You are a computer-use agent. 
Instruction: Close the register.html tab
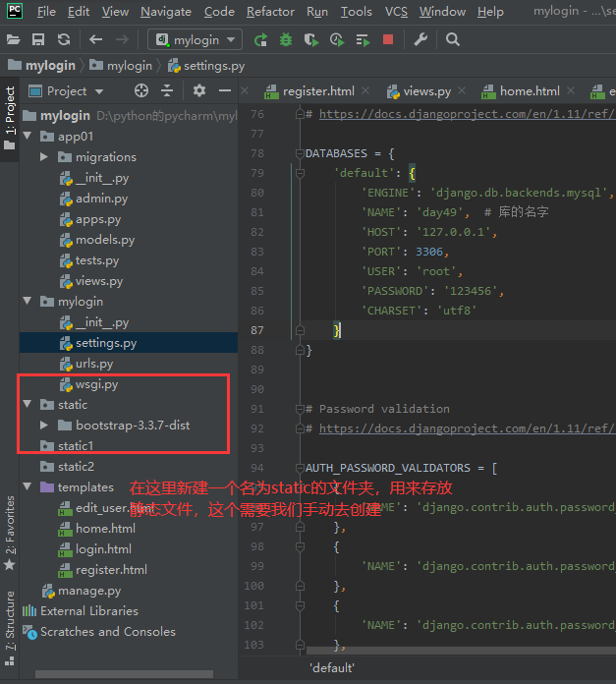[x=365, y=90]
